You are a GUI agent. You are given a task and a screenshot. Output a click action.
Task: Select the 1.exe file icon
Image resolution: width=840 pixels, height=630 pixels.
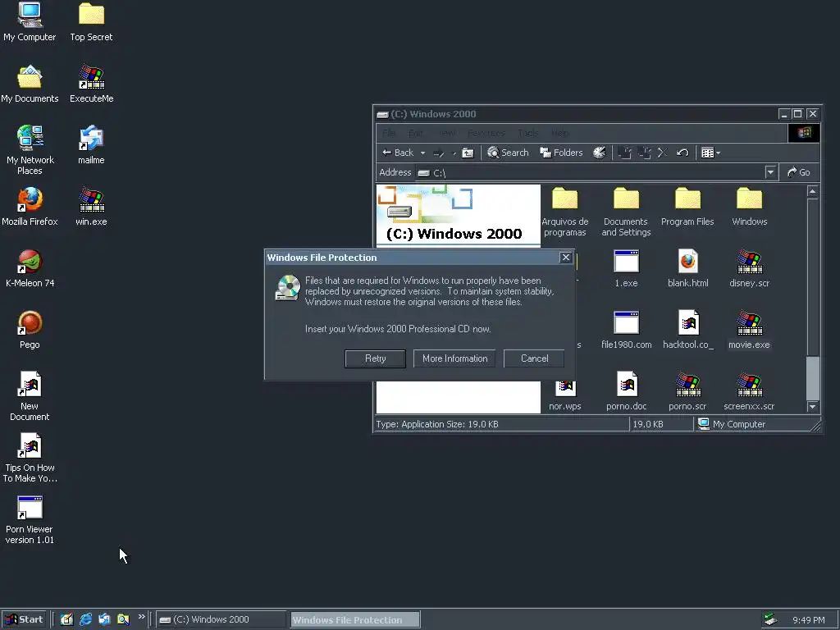[626, 268]
